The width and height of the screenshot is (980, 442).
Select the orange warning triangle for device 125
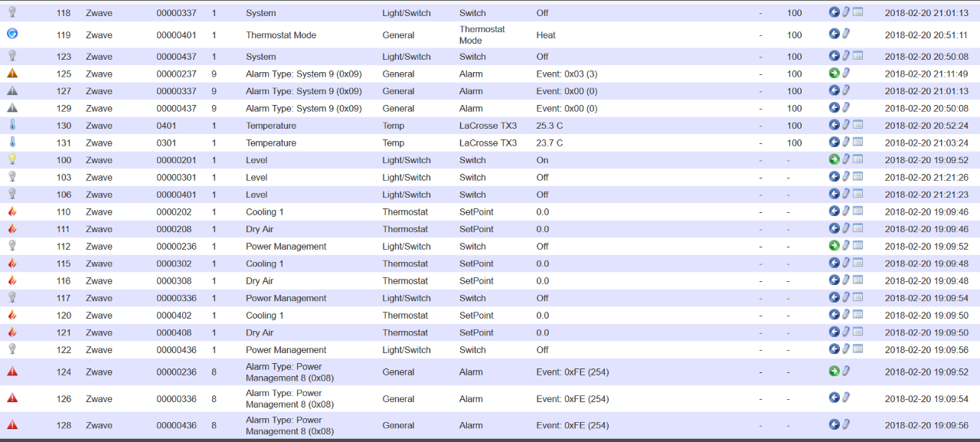pos(12,74)
